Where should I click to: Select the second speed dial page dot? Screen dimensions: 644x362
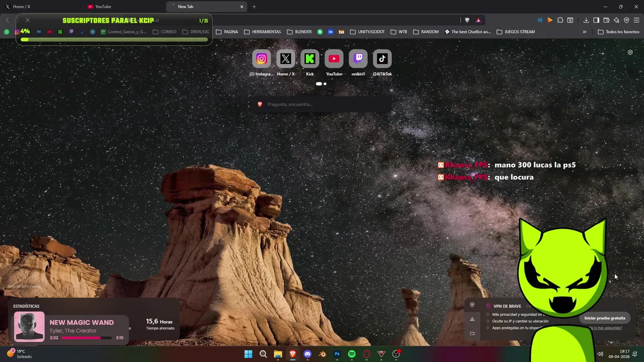[325, 84]
